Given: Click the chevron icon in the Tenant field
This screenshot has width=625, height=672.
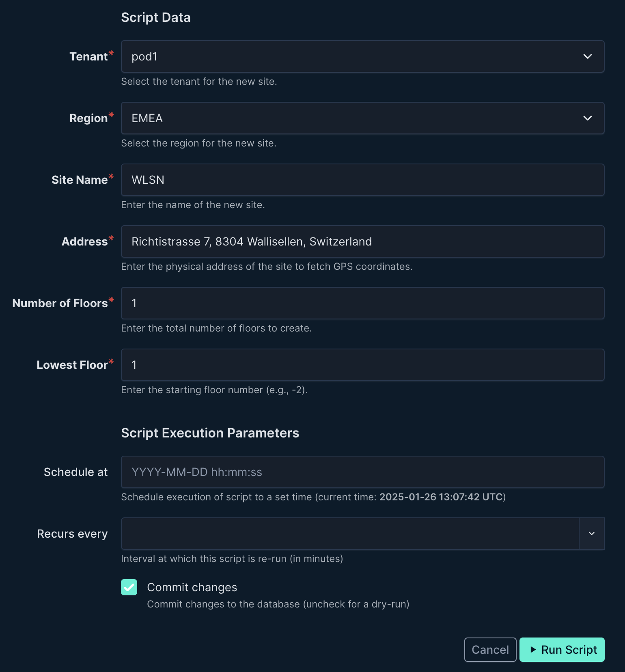Looking at the screenshot, I should pyautogui.click(x=587, y=56).
